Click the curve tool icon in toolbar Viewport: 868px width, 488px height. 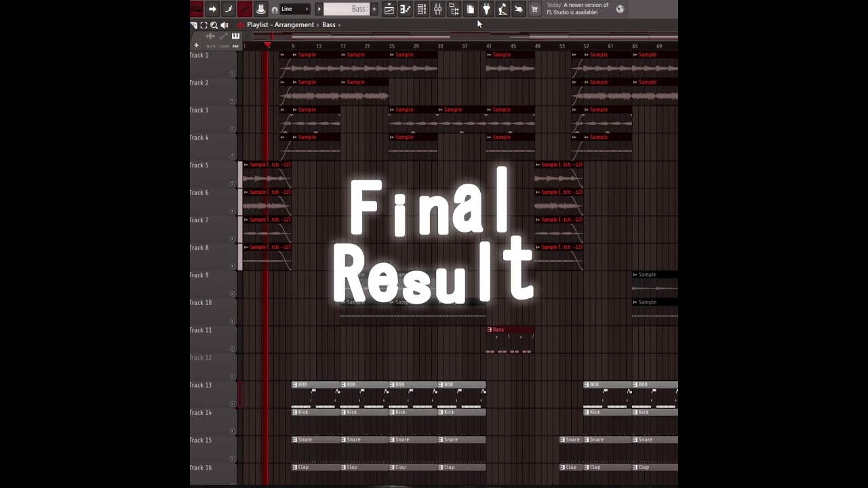pyautogui.click(x=229, y=9)
